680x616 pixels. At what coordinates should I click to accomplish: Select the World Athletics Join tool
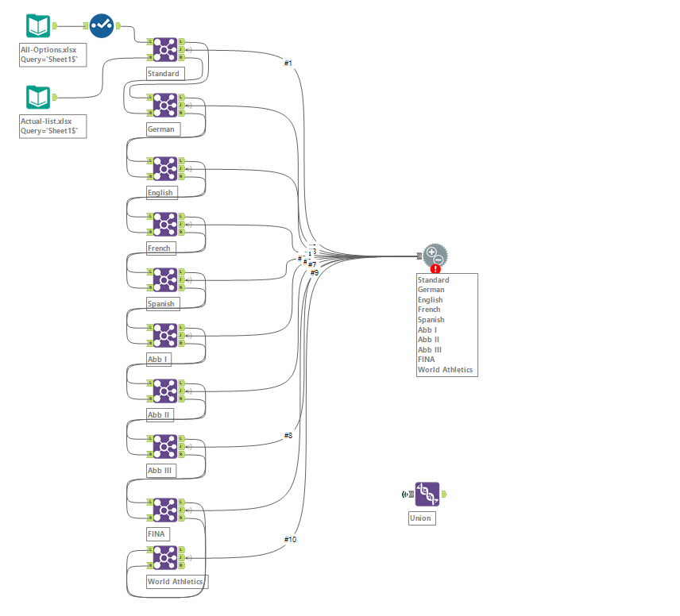[x=164, y=556]
